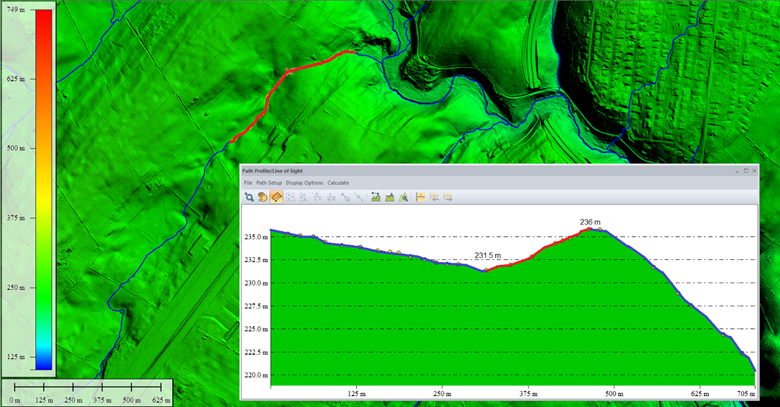
Task: Activate the pan hand tool
Action: 262,197
